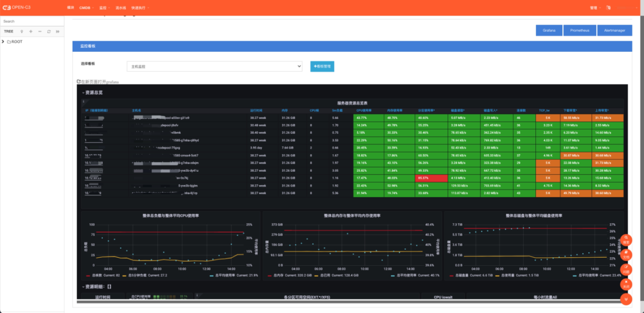
Task: Refresh the tree with the reload icon
Action: click(x=49, y=31)
